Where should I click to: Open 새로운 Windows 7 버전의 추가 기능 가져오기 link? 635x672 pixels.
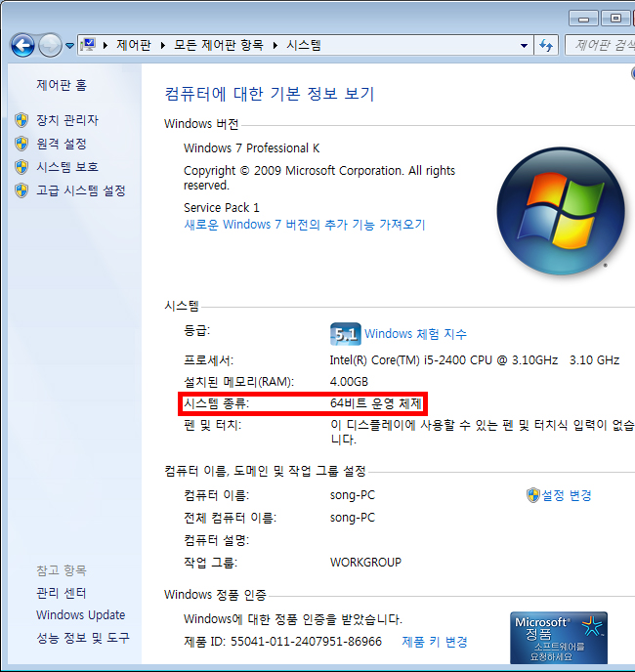coord(305,225)
